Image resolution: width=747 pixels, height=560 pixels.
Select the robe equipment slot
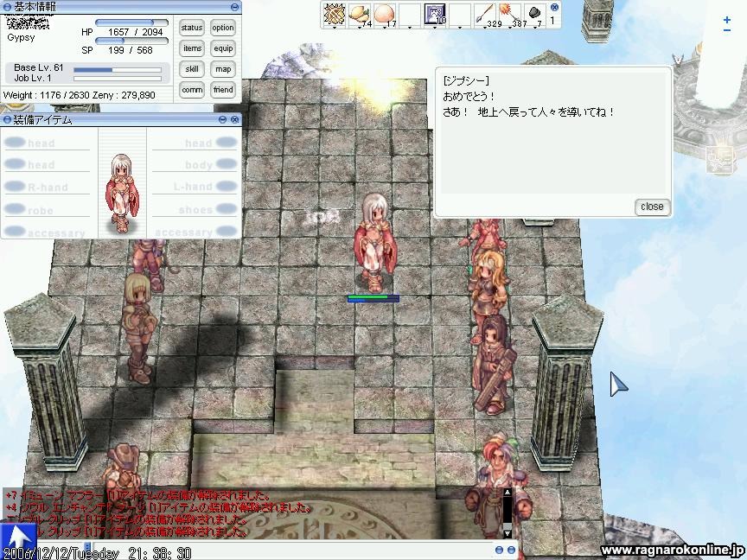tap(48, 209)
